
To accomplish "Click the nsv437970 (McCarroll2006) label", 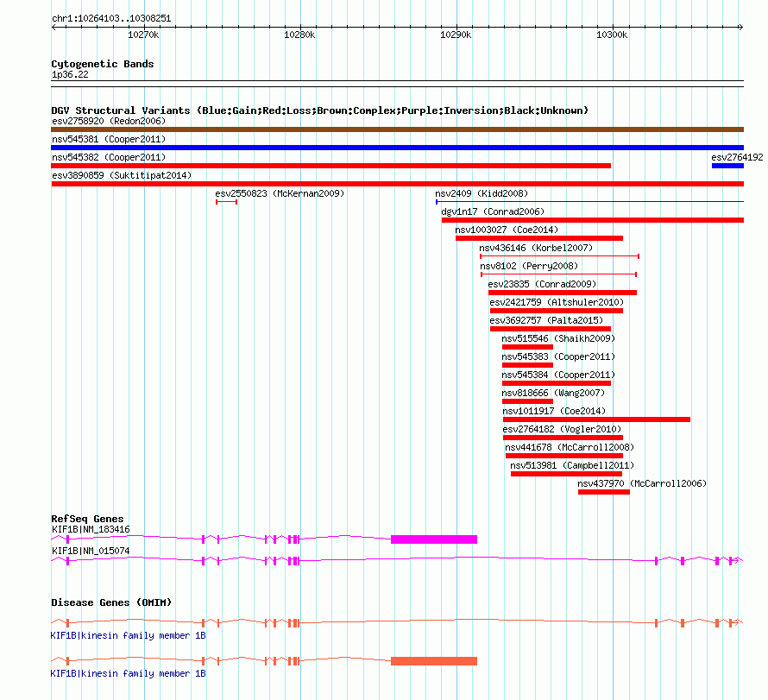I will pos(642,483).
